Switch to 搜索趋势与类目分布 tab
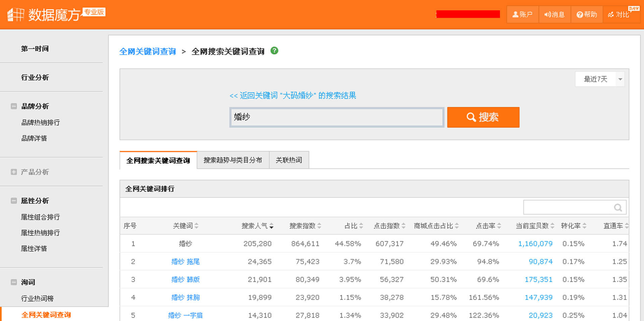This screenshot has height=321, width=644. (233, 160)
